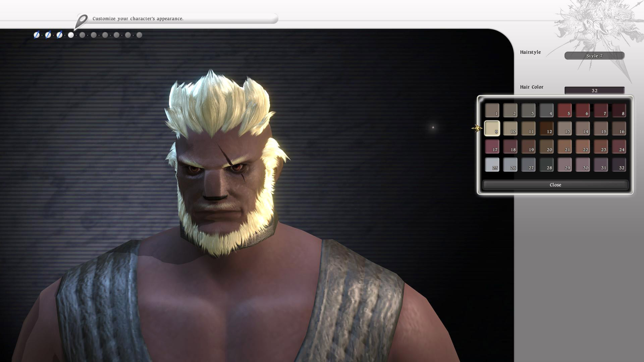This screenshot has height=362, width=644.
Task: Click the current white step indicator dot
Action: 71,35
